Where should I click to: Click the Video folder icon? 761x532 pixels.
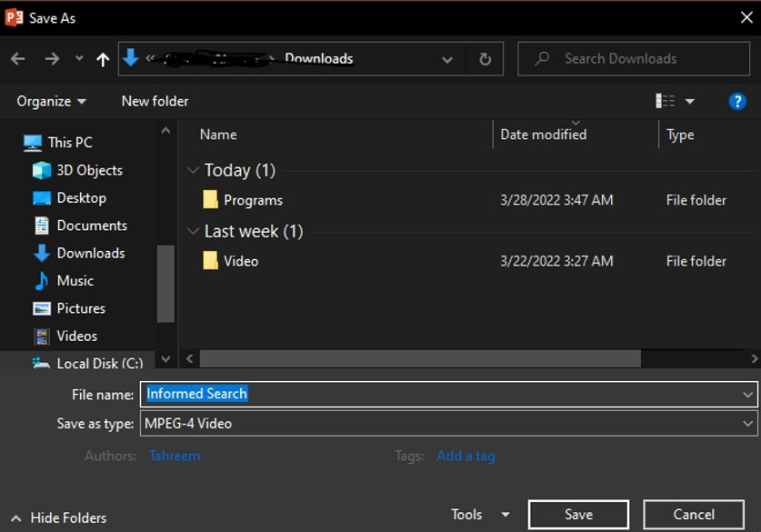(x=210, y=261)
